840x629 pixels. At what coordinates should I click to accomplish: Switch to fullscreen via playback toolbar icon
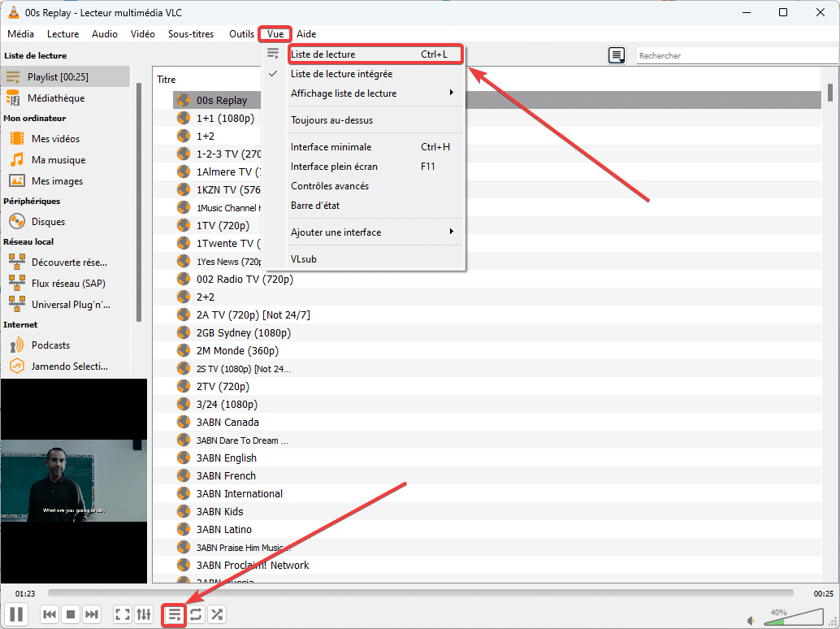[x=122, y=614]
